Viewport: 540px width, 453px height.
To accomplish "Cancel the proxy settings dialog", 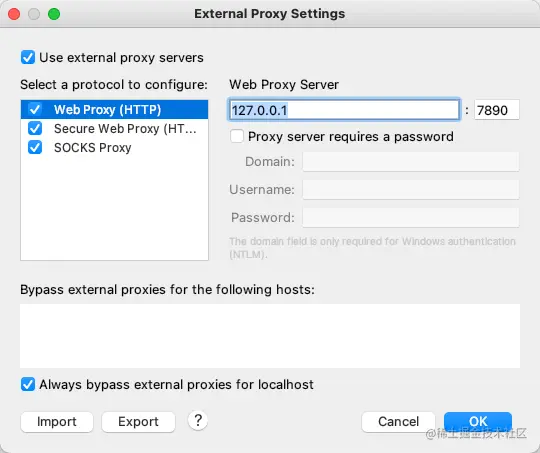I will coord(398,422).
